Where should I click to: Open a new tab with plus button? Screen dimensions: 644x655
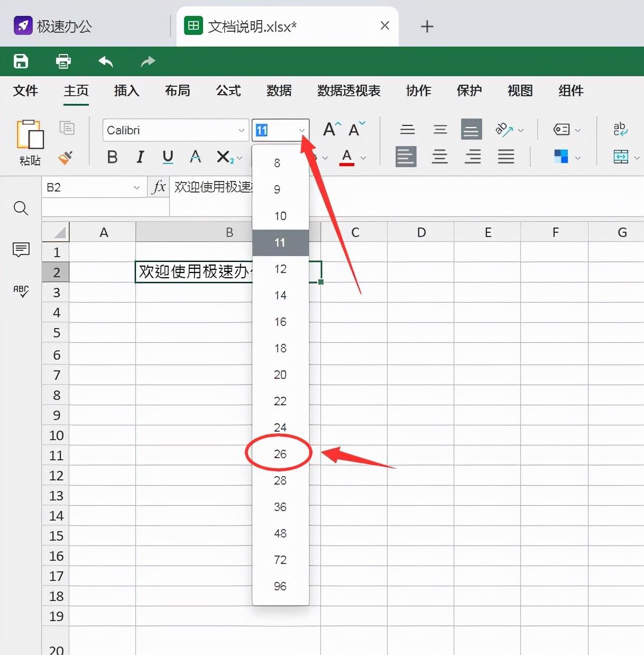tap(427, 26)
